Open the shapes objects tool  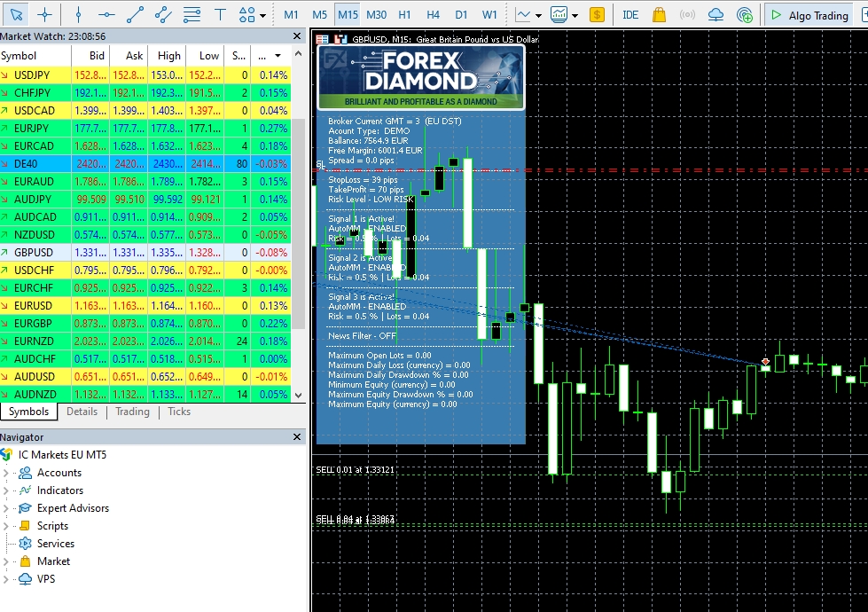tap(246, 15)
